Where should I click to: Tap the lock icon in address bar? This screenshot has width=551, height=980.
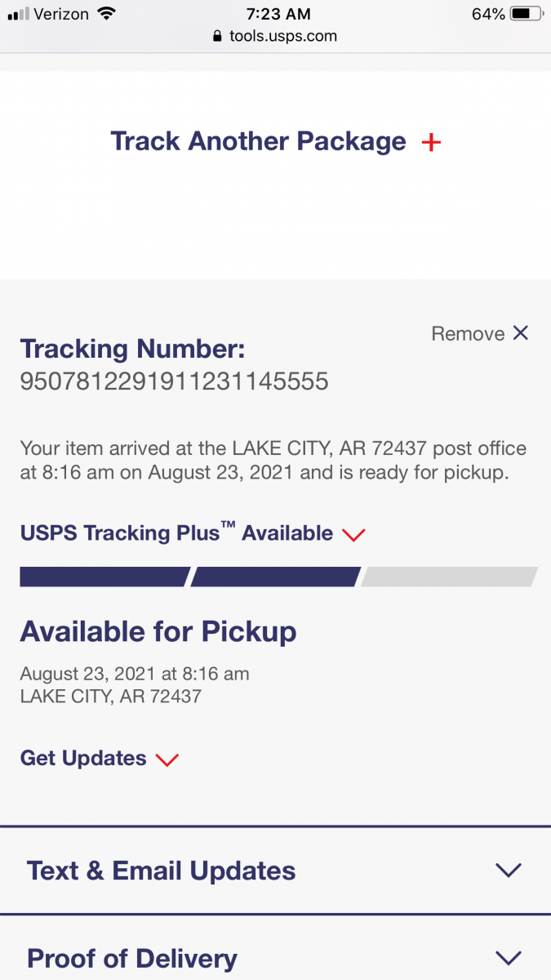(x=216, y=36)
